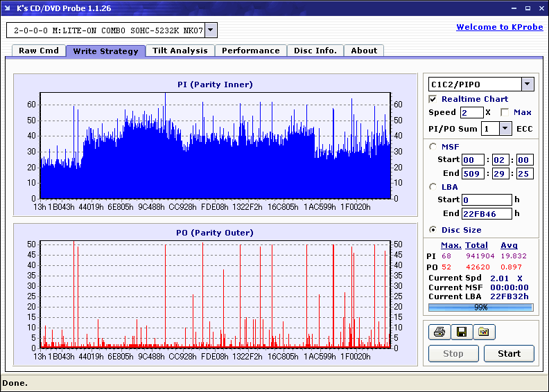Open the PI/PO Sum dropdown

[x=505, y=128]
